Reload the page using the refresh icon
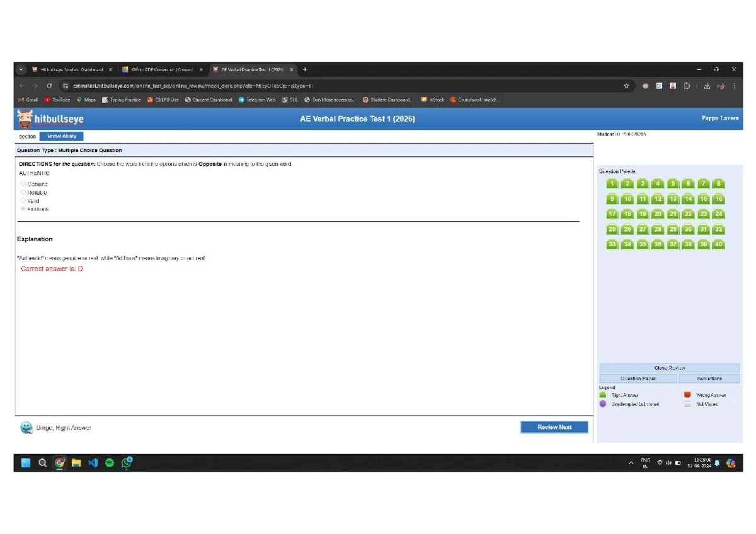This screenshot has height=534, width=756. 49,86
